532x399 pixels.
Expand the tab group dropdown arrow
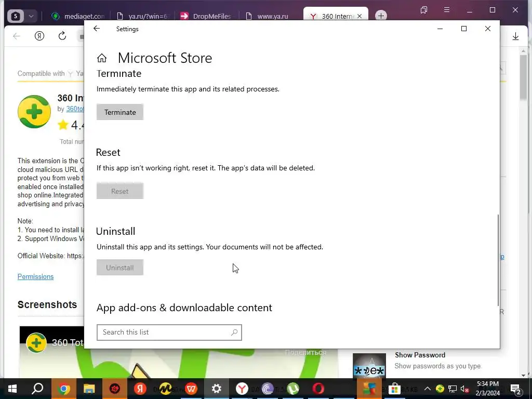(x=31, y=16)
